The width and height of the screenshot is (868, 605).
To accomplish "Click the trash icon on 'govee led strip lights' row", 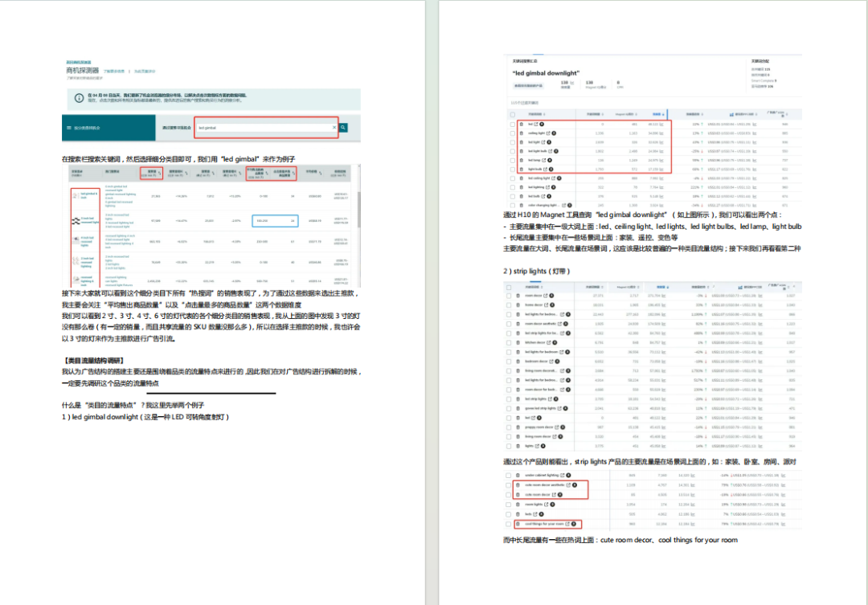I will point(518,408).
